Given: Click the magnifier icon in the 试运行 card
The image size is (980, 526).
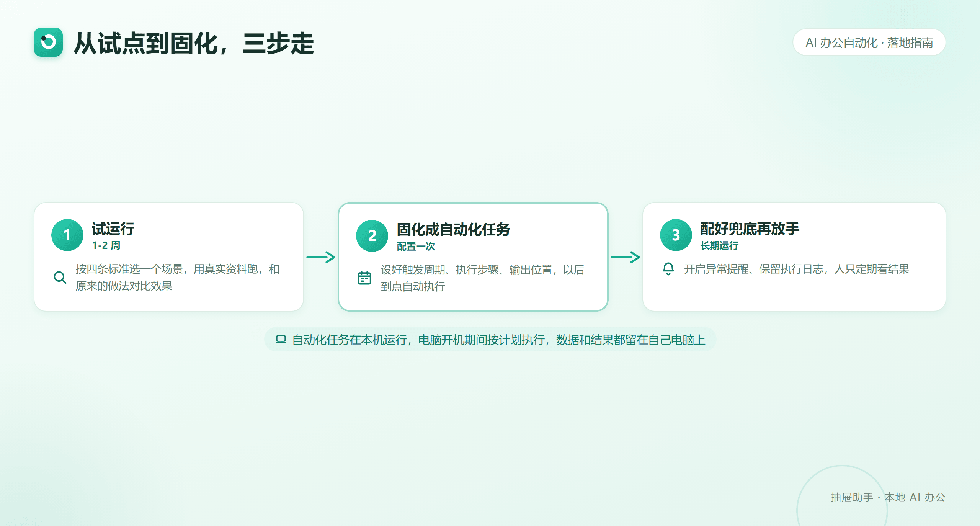Looking at the screenshot, I should click(60, 278).
